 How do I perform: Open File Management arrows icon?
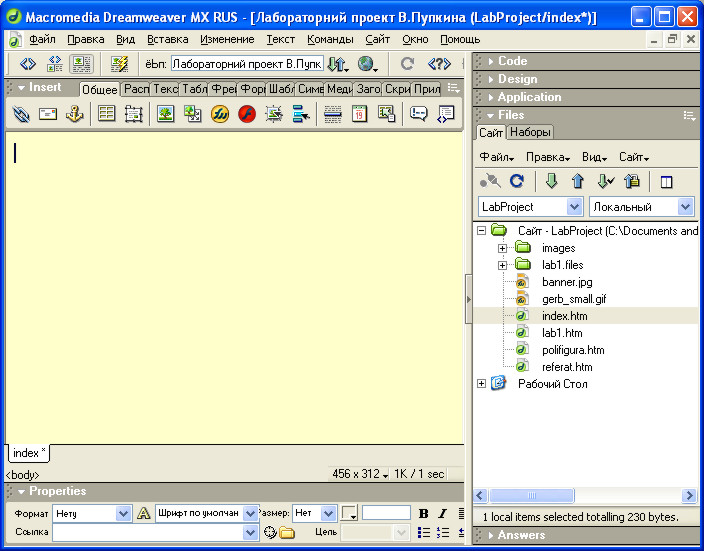[x=337, y=64]
